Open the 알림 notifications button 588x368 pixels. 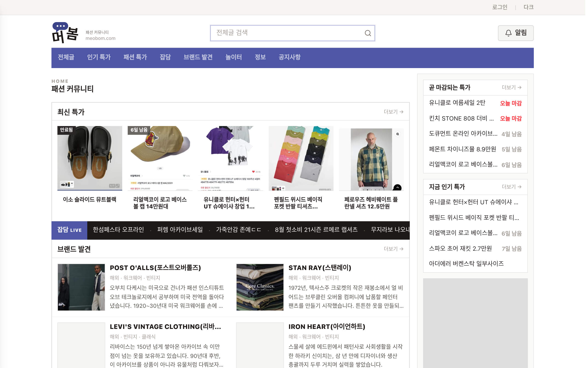pos(518,33)
